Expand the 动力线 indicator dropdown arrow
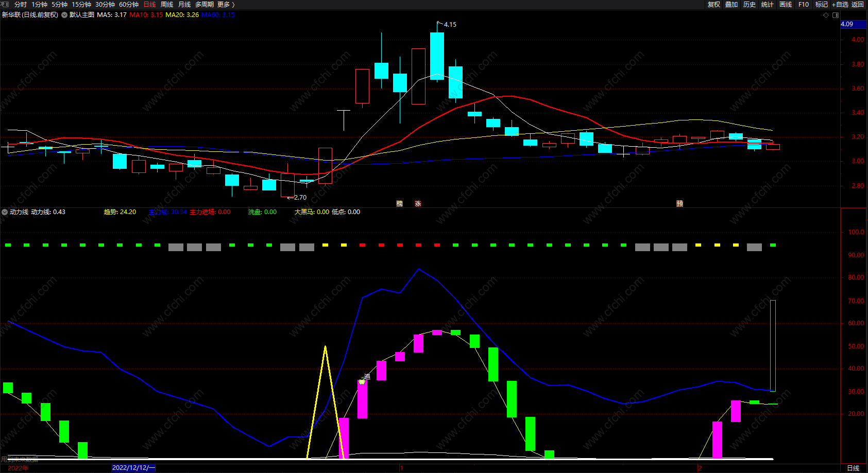 pos(5,212)
